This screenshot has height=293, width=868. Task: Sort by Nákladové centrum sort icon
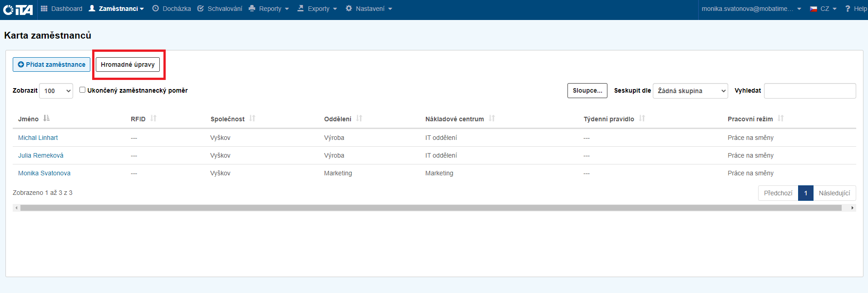[x=492, y=119]
